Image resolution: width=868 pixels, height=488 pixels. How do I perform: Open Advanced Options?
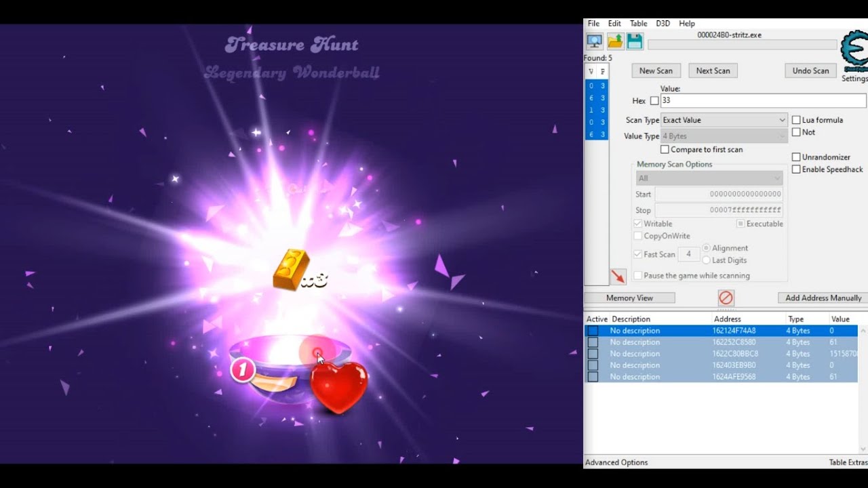[x=616, y=462]
